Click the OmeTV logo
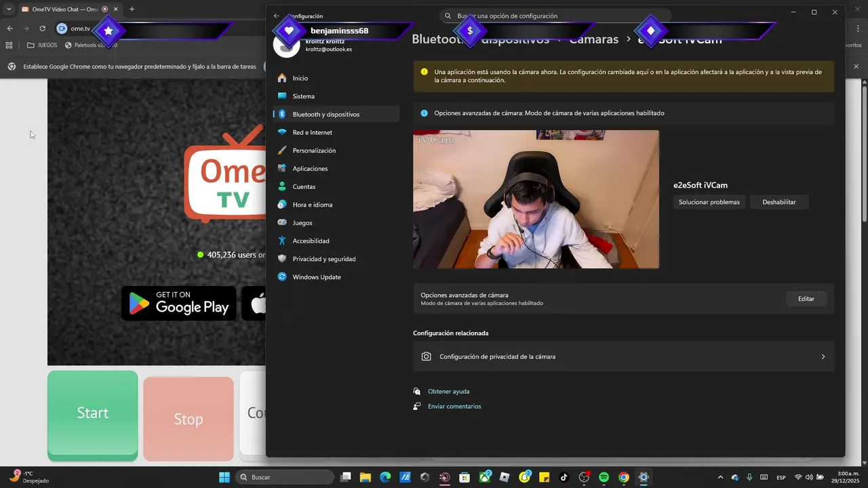The width and height of the screenshot is (868, 488). tap(225, 174)
